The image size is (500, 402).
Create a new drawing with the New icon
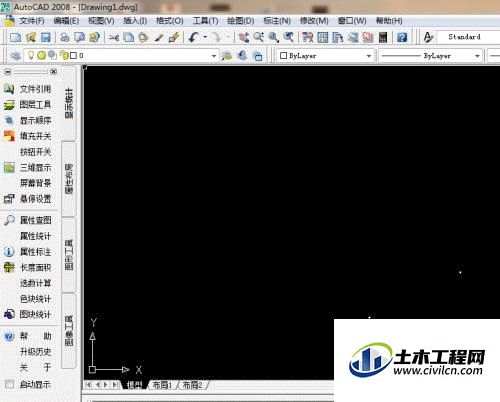point(15,37)
